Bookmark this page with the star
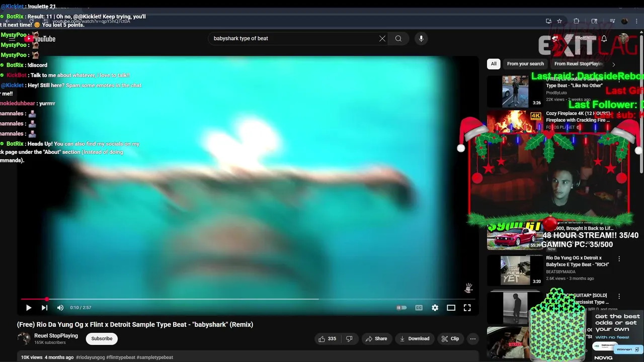The image size is (644, 362). 559,21
